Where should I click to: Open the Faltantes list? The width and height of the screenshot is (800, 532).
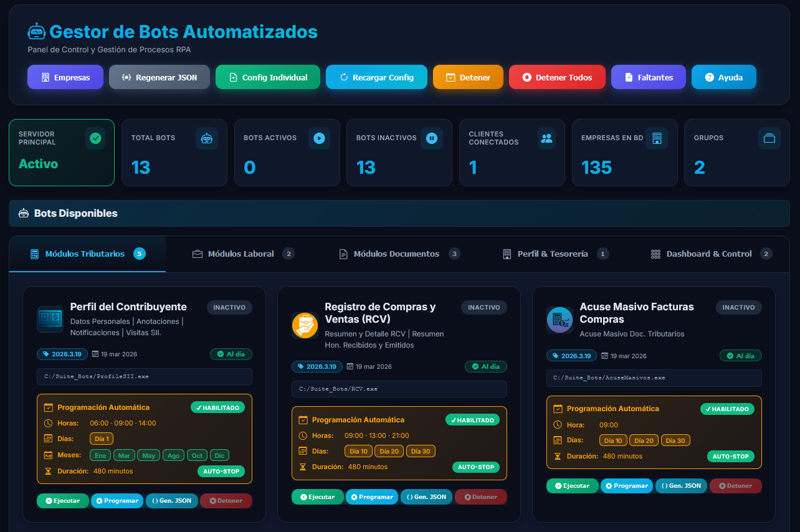tap(649, 77)
